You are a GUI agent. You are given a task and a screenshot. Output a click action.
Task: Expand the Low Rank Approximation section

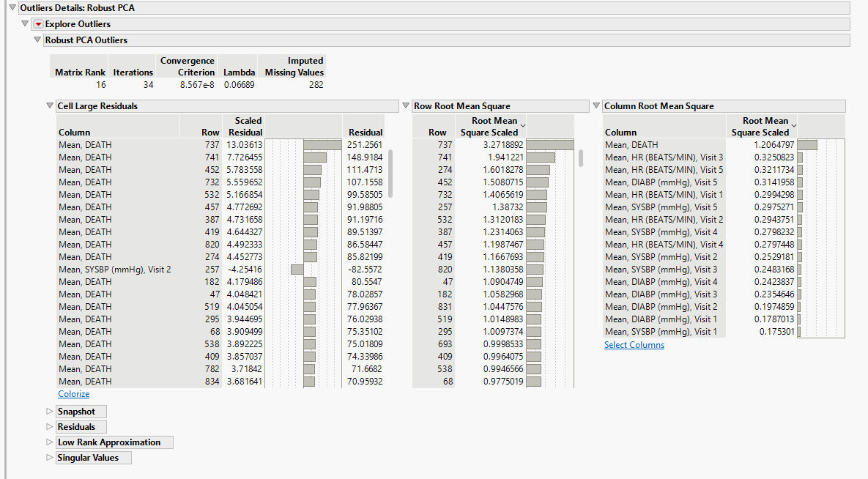tap(50, 442)
